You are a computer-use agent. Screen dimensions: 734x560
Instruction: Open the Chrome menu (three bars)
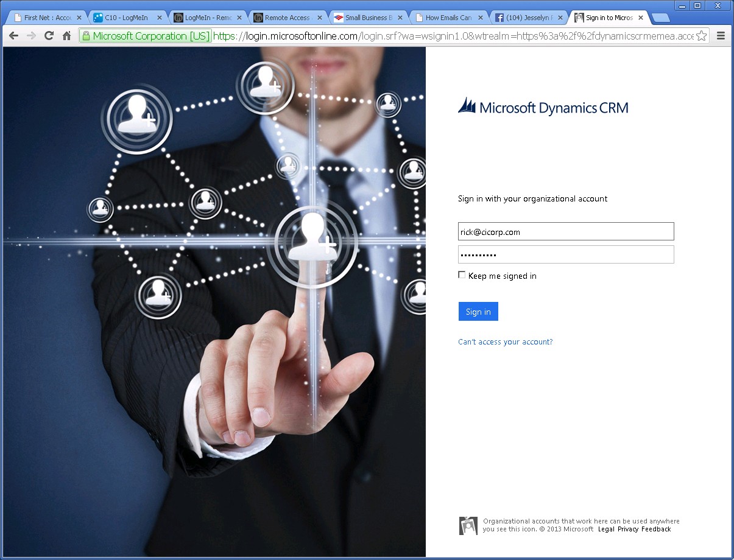(721, 36)
